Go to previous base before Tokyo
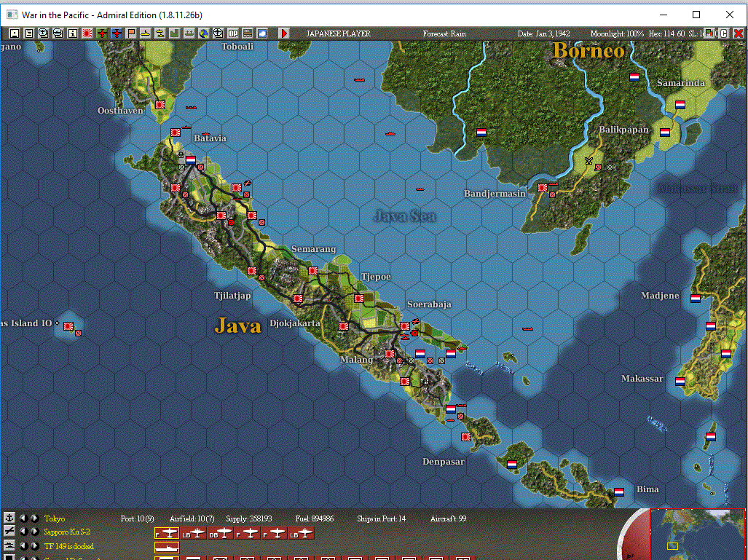 pos(23,518)
